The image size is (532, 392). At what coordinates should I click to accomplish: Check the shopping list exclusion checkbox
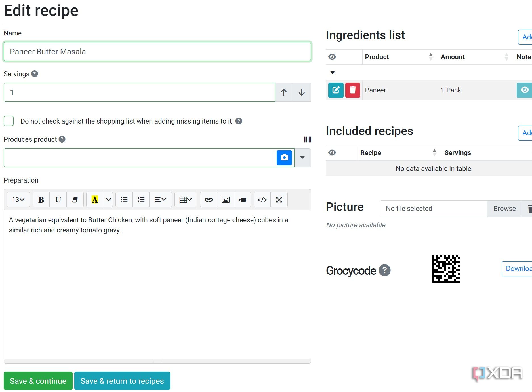pyautogui.click(x=9, y=121)
